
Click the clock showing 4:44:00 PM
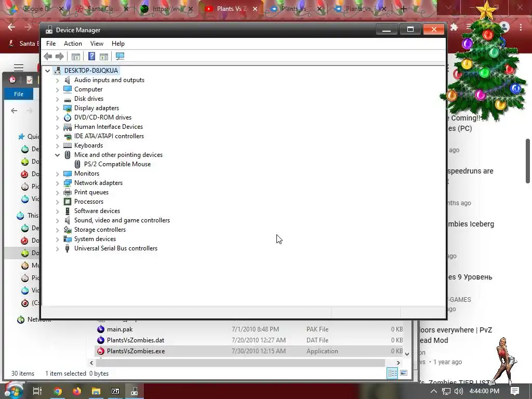(484, 391)
